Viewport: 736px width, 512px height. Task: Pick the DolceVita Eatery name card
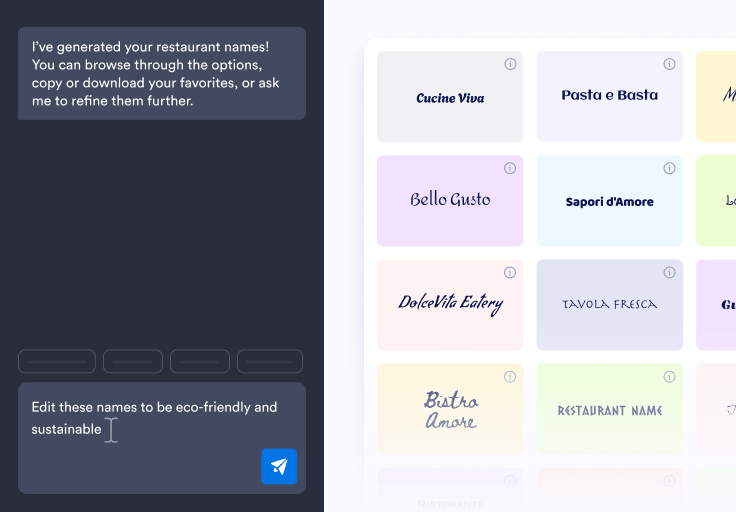pos(450,305)
